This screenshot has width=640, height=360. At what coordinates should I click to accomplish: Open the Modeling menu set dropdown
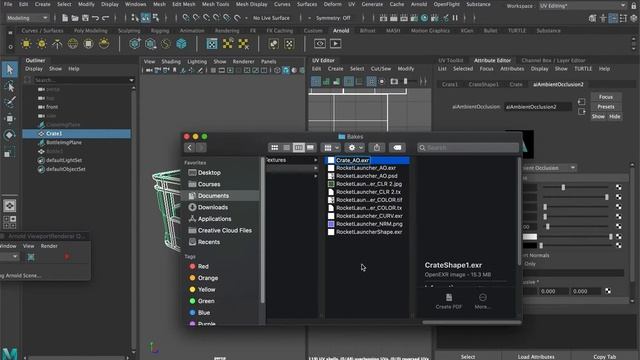[x=27, y=18]
